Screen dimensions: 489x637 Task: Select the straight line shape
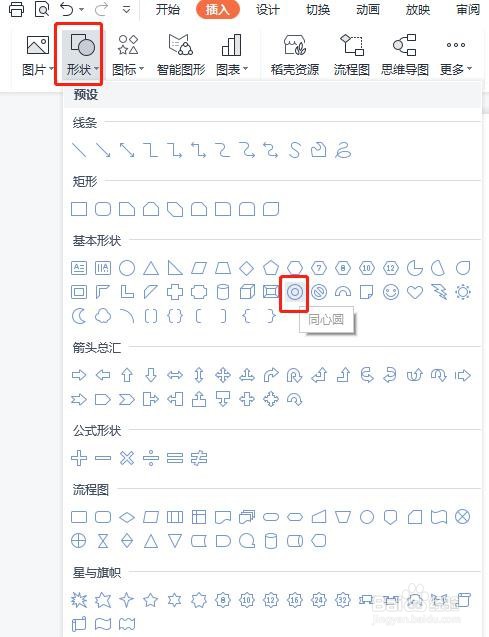(79, 150)
